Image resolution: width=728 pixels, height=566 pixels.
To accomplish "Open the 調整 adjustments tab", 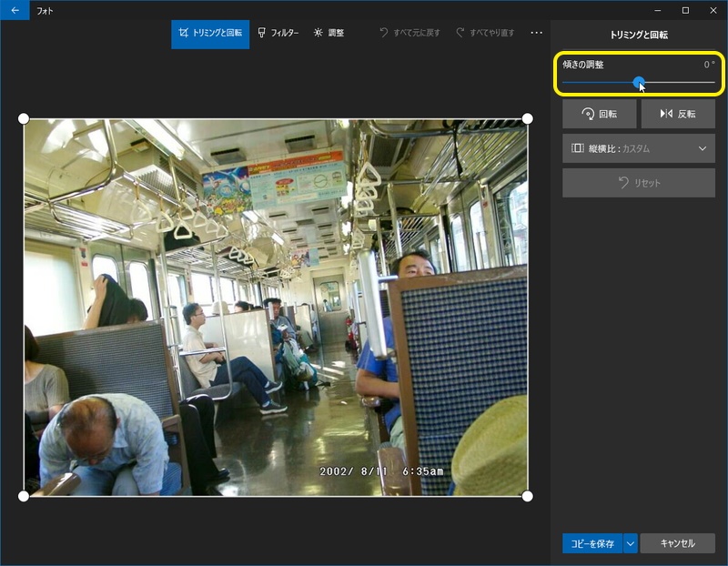I will tap(329, 34).
